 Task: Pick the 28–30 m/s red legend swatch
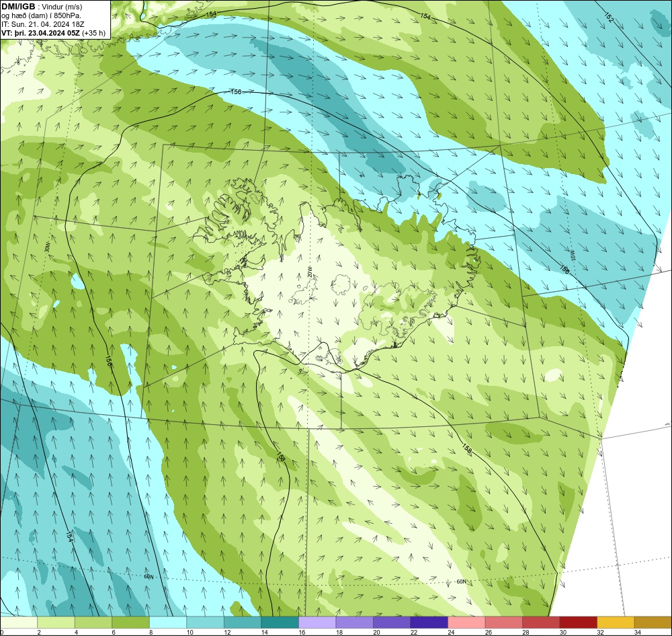[x=541, y=622]
